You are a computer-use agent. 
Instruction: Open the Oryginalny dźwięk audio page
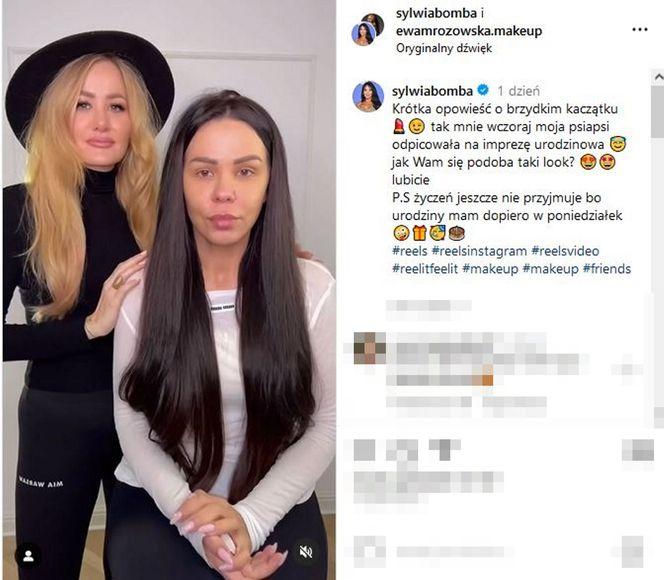tap(444, 48)
